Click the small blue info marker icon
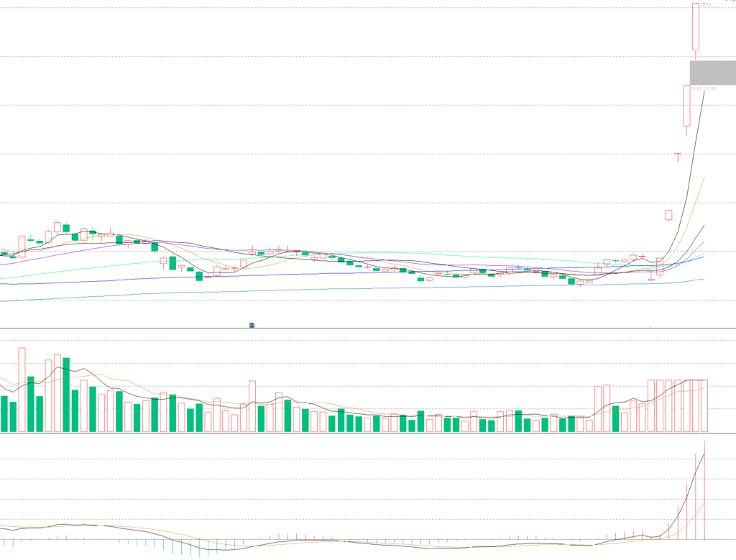The width and height of the screenshot is (736, 560). click(252, 325)
